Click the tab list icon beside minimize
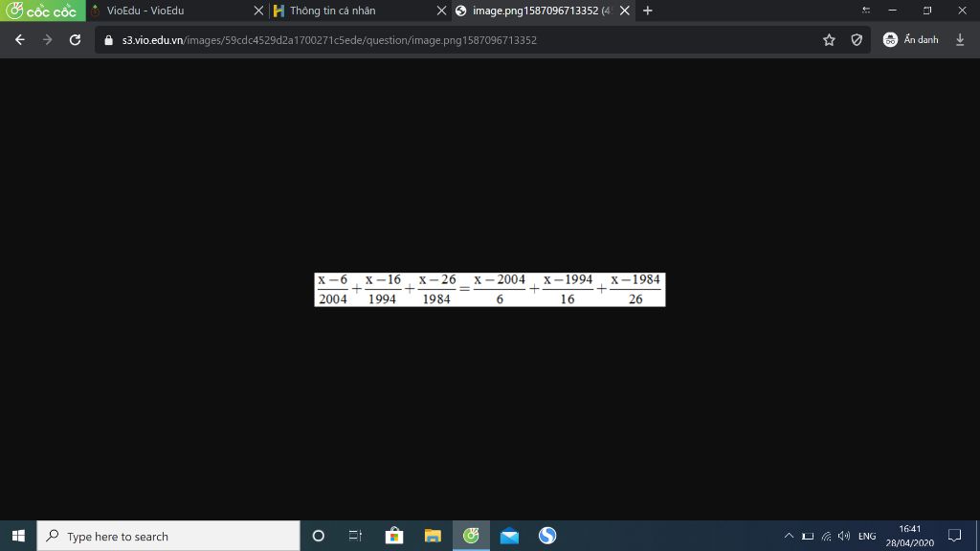Viewport: 980px width, 551px height. (x=865, y=11)
